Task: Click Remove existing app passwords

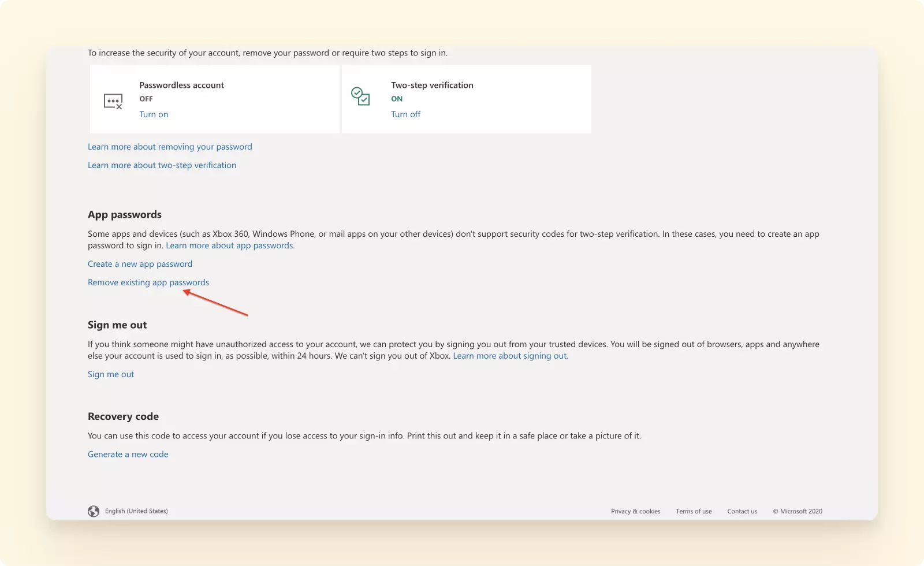Action: pos(148,282)
